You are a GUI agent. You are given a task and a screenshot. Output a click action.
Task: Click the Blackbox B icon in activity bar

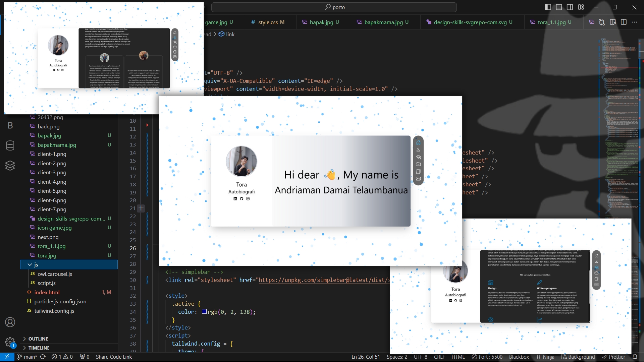pos(10,125)
